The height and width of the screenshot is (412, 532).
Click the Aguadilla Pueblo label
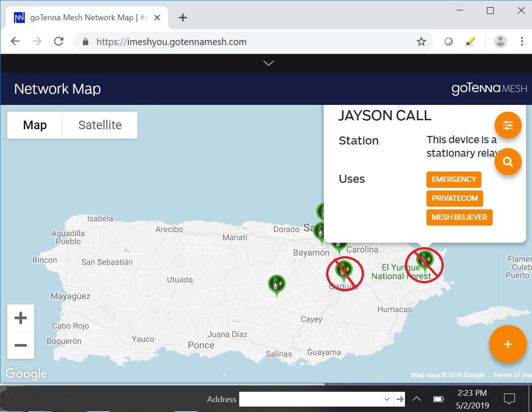pyautogui.click(x=68, y=237)
